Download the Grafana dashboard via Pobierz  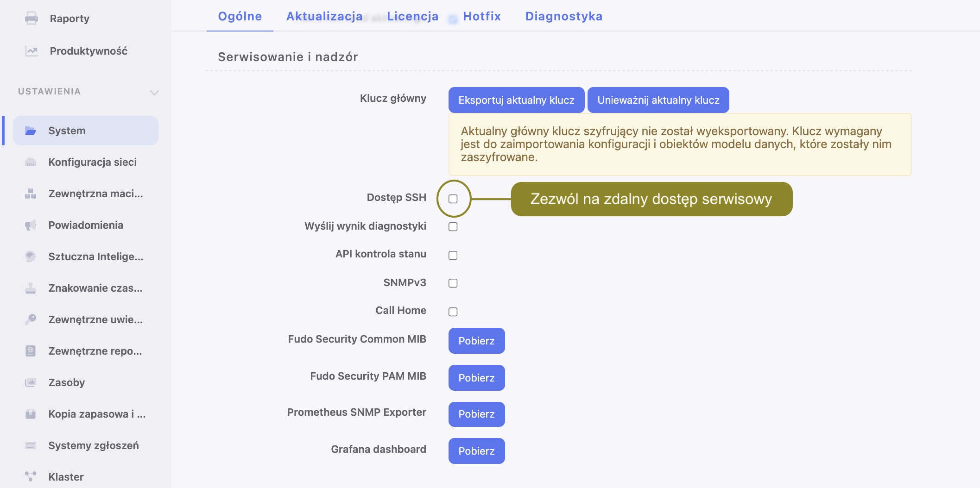pos(476,451)
